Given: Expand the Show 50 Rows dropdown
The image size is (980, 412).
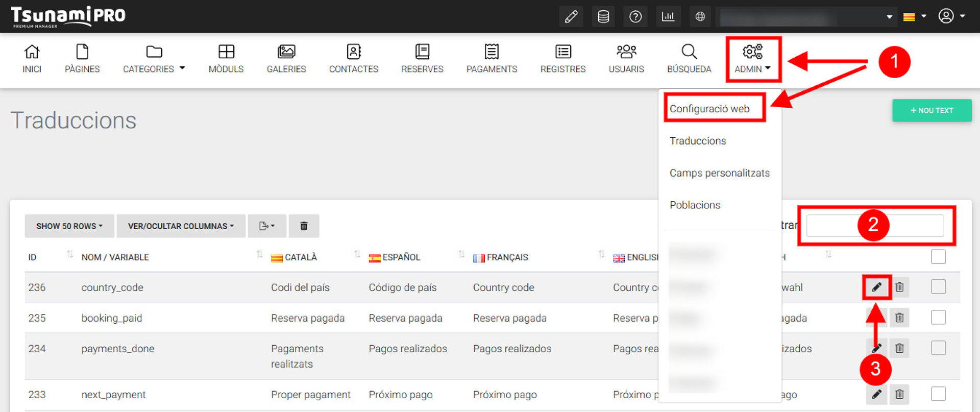Looking at the screenshot, I should (69, 226).
